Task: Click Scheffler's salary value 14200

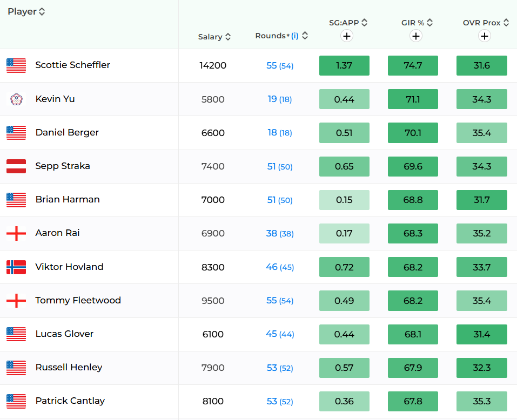Action: click(x=213, y=65)
